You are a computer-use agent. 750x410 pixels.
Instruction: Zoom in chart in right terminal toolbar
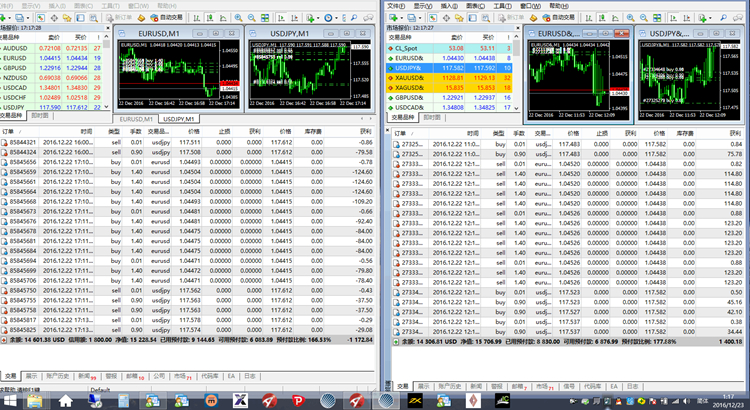tap(630, 18)
